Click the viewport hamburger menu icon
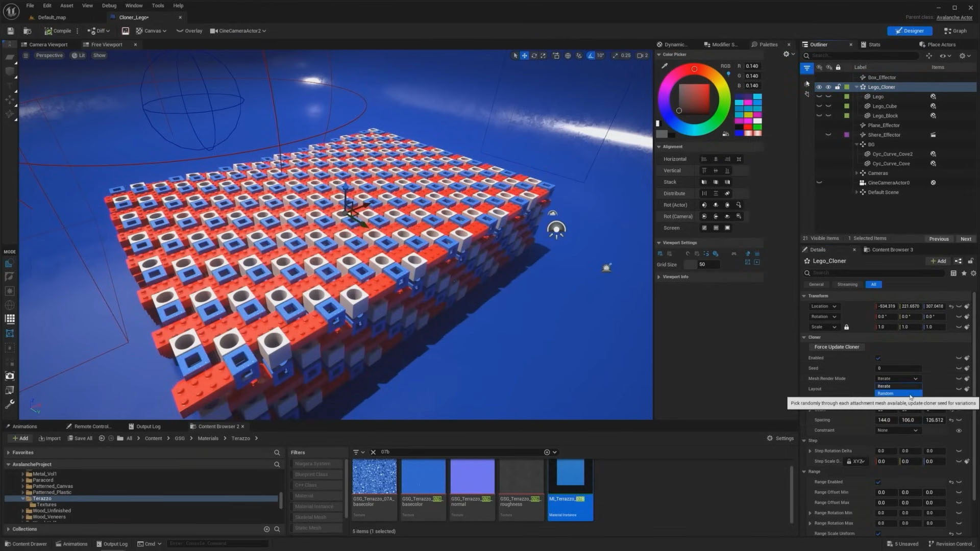This screenshot has width=980, height=551. [26, 56]
